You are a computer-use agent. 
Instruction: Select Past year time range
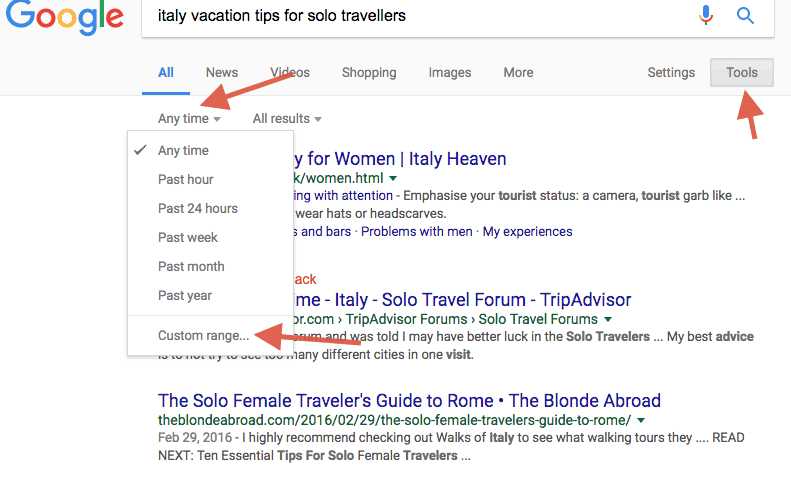[185, 295]
